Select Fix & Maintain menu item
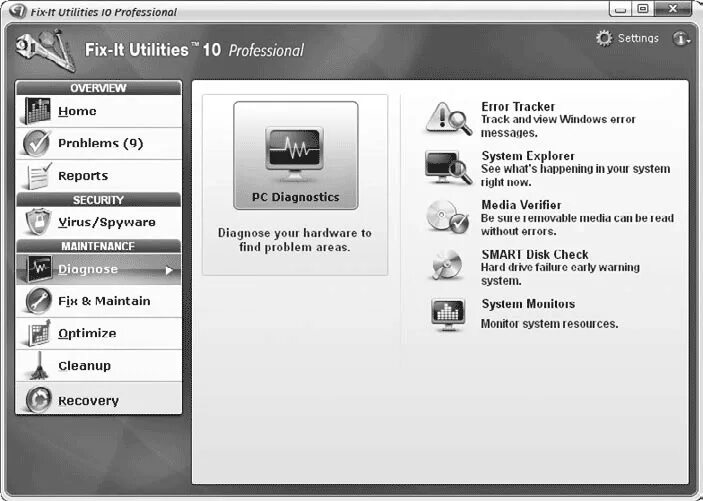This screenshot has width=703, height=501. point(99,301)
